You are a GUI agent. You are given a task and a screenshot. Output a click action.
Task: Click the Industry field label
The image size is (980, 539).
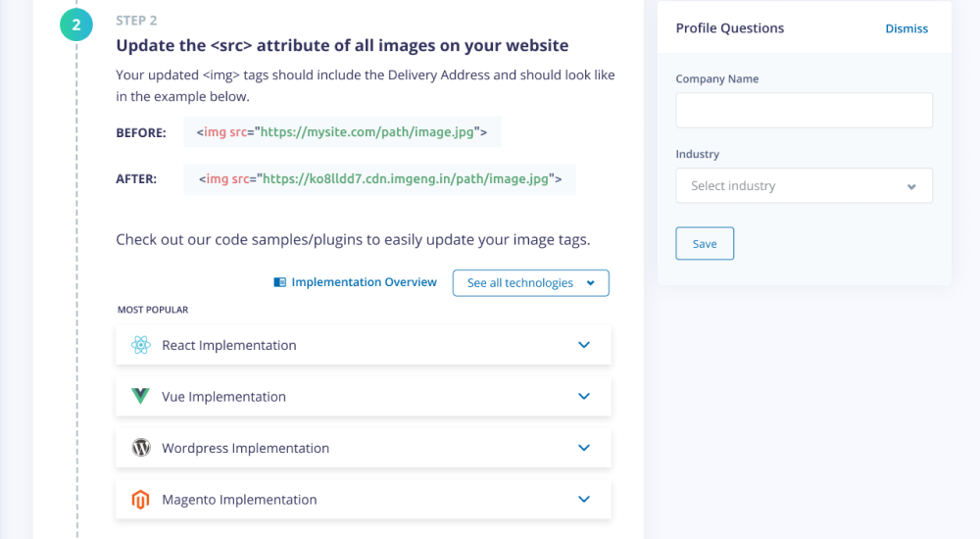(x=697, y=154)
